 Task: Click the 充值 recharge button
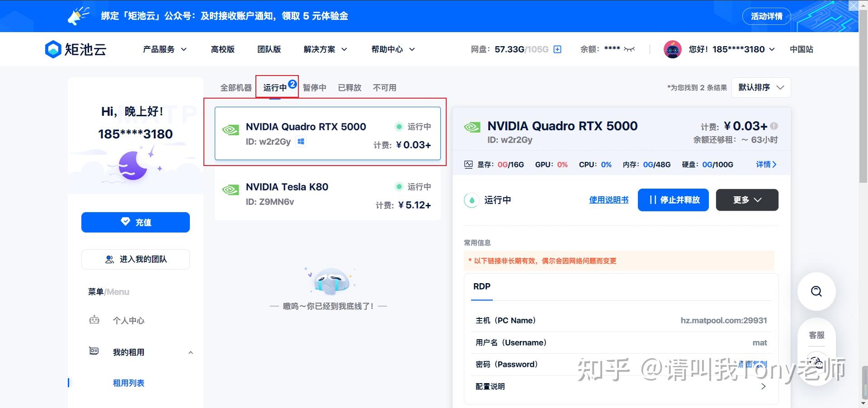[136, 222]
